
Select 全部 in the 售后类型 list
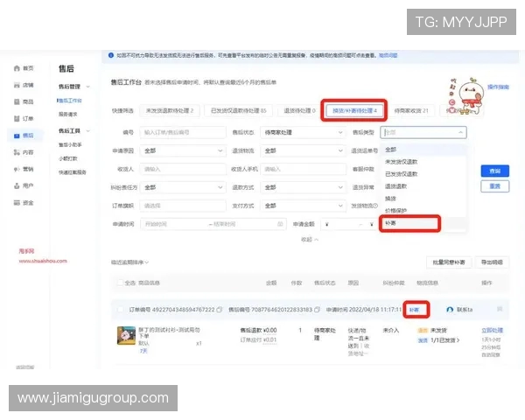click(423, 150)
